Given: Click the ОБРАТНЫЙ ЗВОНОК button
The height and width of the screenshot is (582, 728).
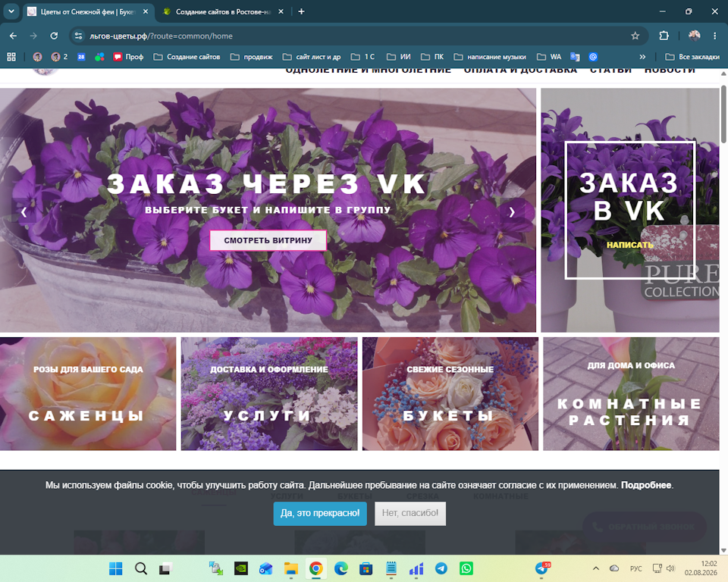Looking at the screenshot, I should [645, 527].
